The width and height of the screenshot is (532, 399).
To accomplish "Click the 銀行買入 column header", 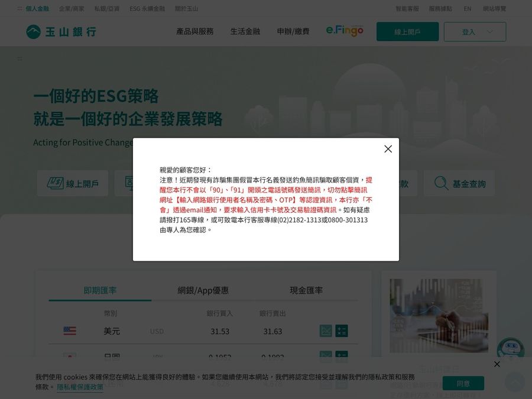I will coord(220,313).
